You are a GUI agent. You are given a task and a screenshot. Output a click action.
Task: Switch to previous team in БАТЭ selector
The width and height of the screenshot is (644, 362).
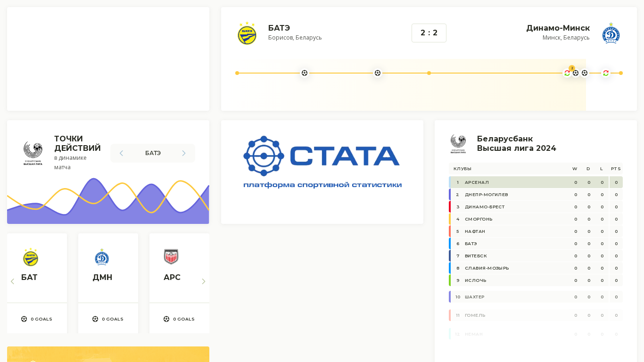pyautogui.click(x=121, y=153)
